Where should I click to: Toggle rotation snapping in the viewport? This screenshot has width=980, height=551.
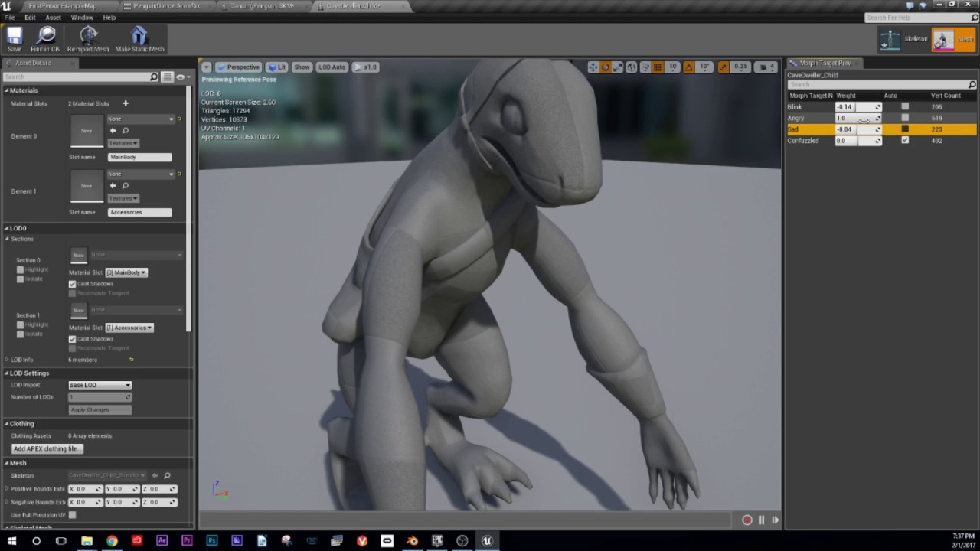(689, 67)
